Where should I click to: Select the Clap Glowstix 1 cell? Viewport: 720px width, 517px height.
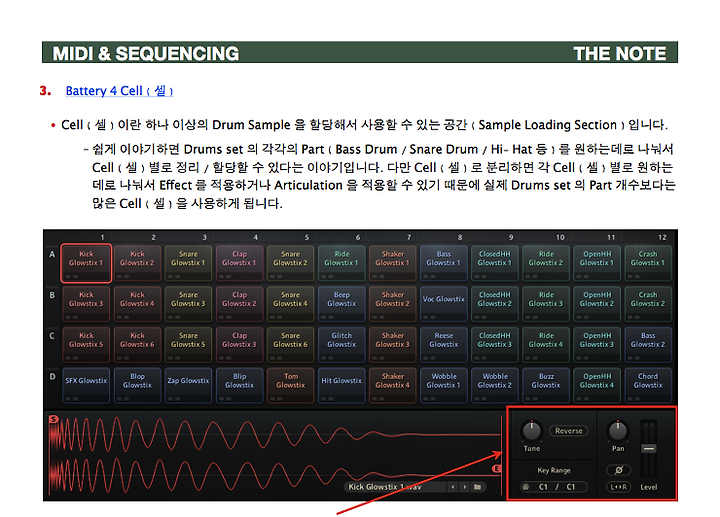(239, 263)
